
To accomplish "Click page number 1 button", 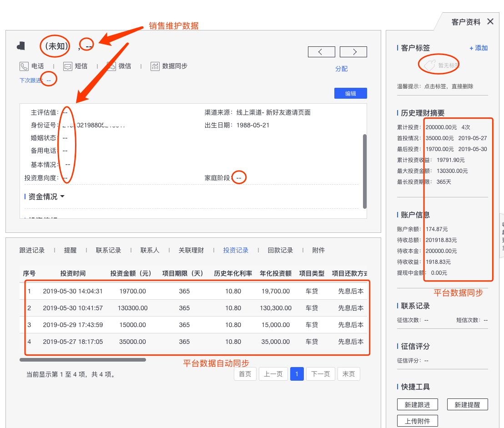I will 297,374.
